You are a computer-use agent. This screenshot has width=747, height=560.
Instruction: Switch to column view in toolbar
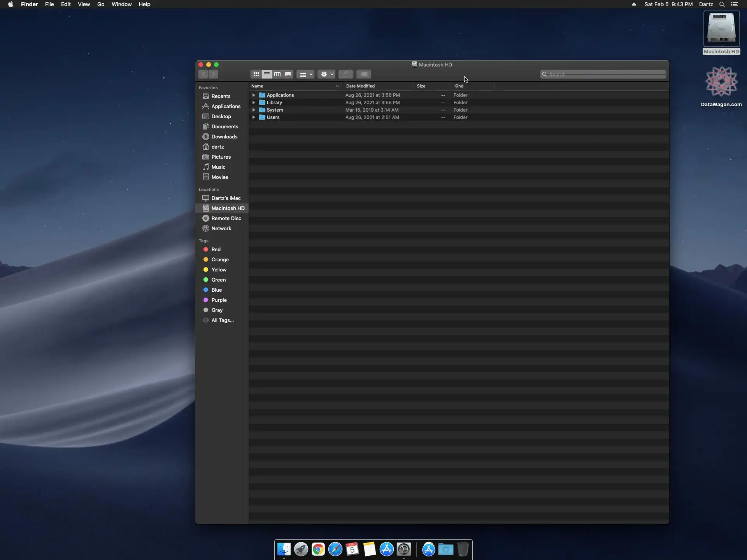point(277,74)
